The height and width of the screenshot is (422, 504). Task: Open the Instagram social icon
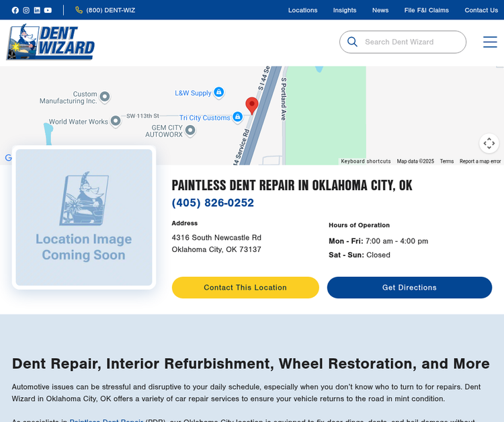pyautogui.click(x=26, y=10)
